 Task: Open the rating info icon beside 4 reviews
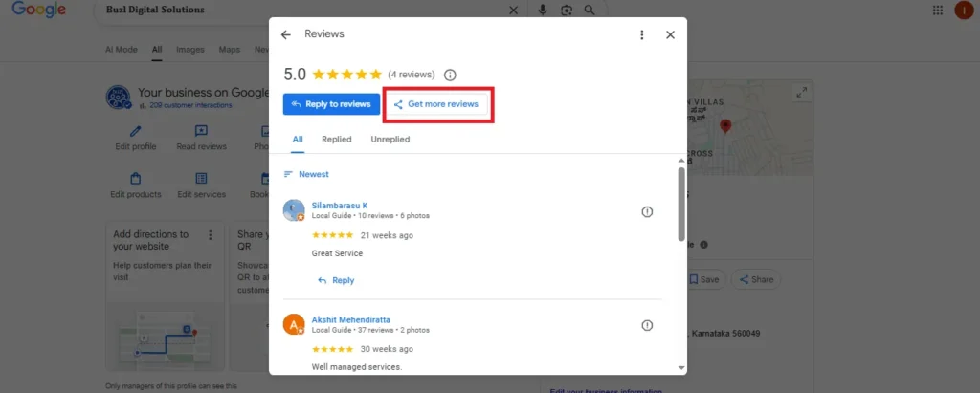pos(450,75)
